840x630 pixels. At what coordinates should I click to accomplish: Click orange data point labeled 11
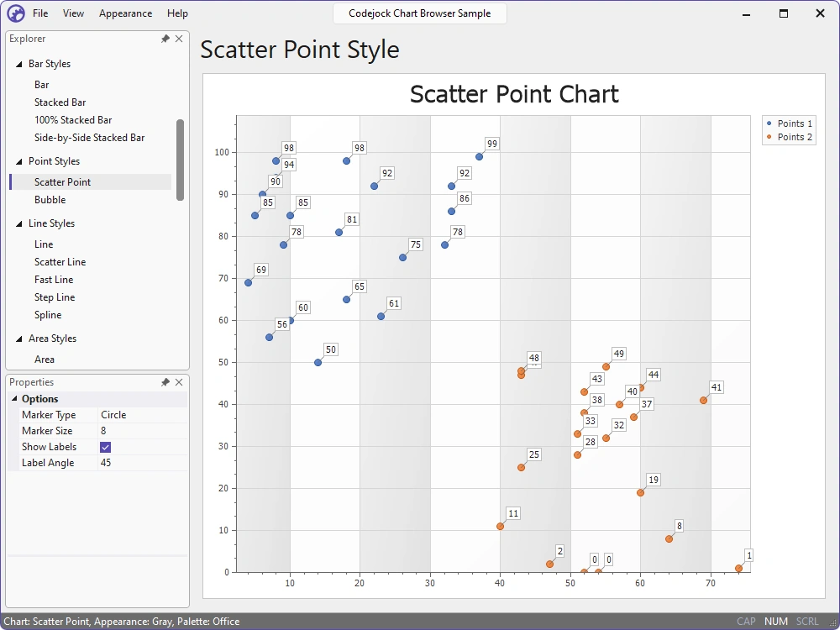(500, 527)
